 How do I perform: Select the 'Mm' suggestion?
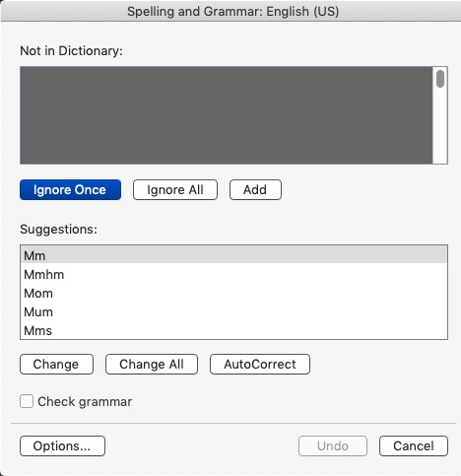coord(233,255)
